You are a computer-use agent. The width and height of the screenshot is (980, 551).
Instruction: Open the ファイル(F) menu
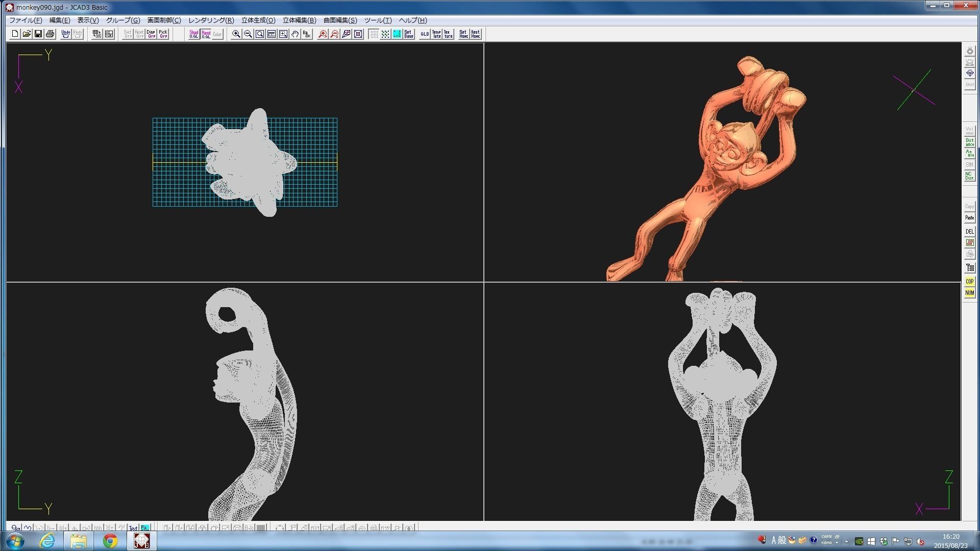[26, 20]
